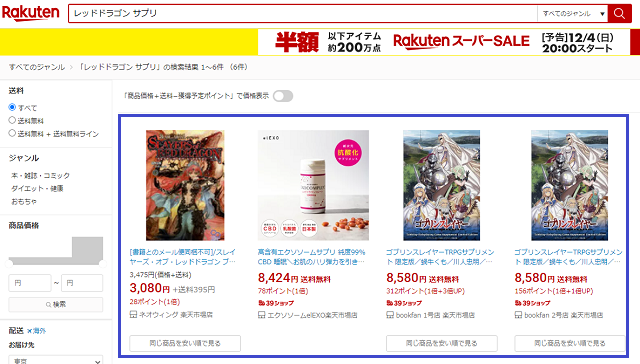Click the shop icon beside ネオウィング 楽天市場店
The width and height of the screenshot is (640, 364).
pos(133,315)
